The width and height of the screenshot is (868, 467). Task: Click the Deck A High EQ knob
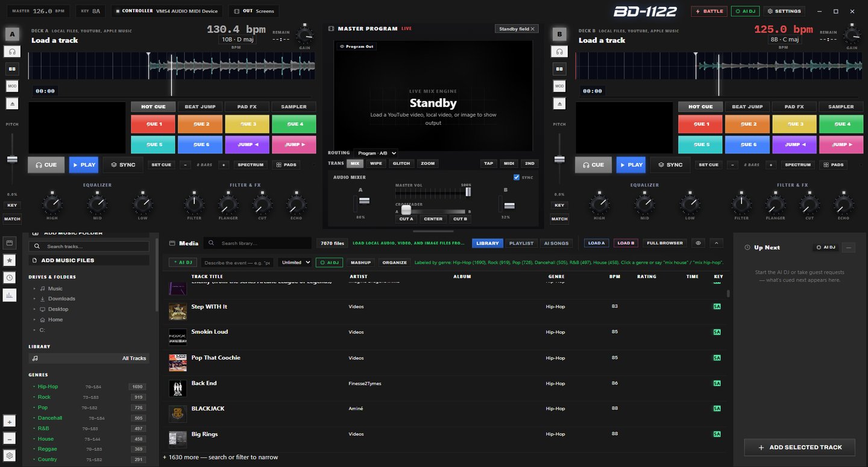click(52, 203)
